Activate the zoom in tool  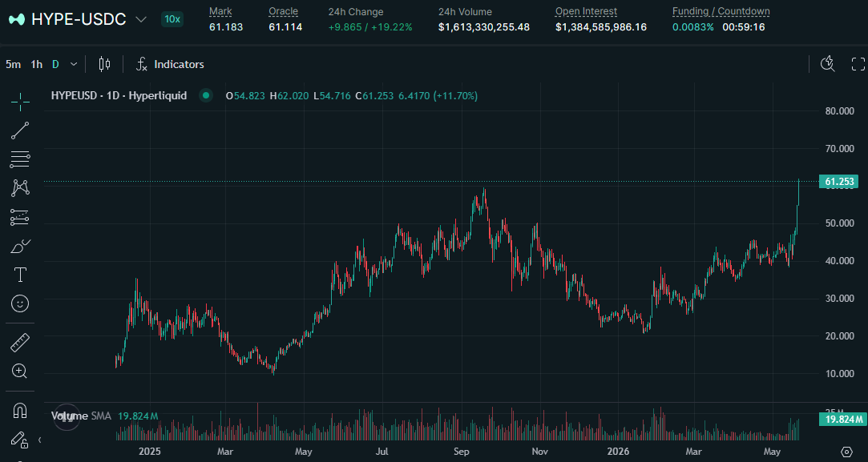coord(20,371)
